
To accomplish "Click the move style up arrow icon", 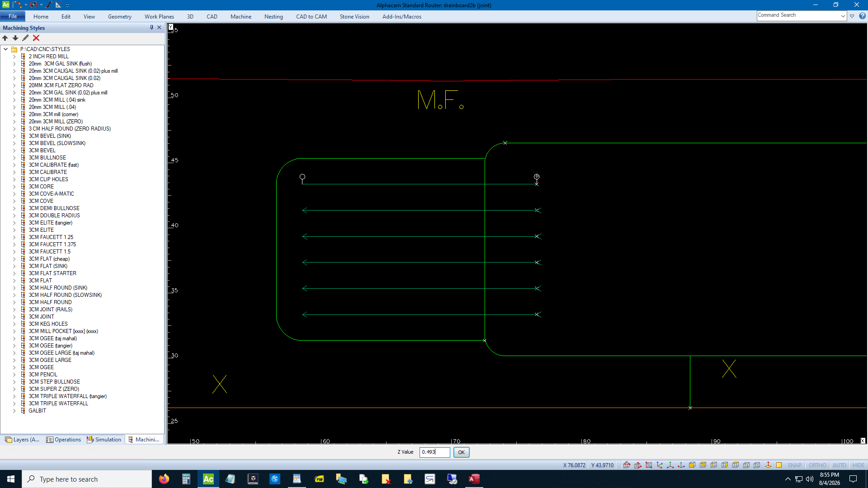I will point(5,38).
